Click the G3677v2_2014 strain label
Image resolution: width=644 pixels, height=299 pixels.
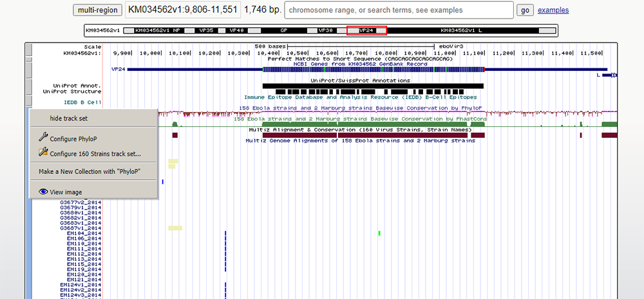pos(80,202)
